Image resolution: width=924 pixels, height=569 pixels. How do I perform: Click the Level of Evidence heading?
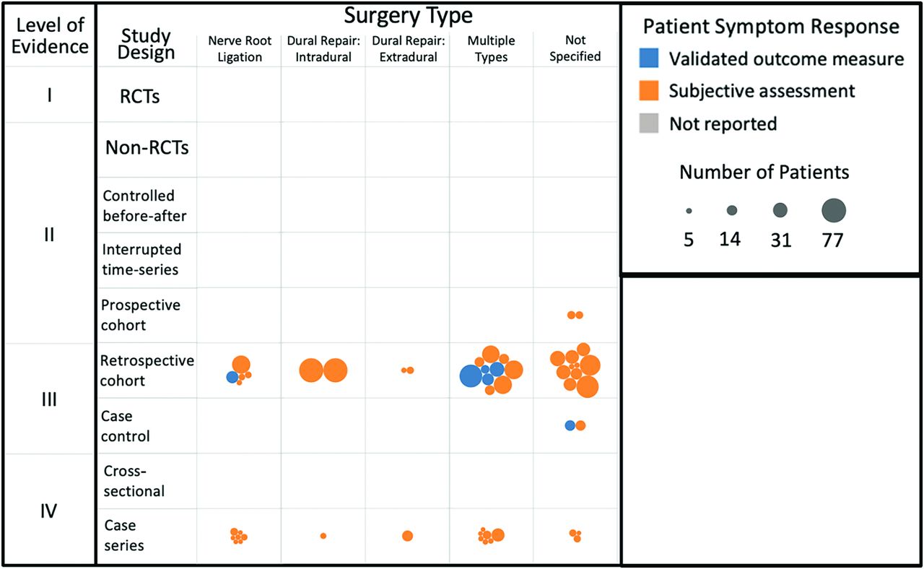(x=52, y=36)
